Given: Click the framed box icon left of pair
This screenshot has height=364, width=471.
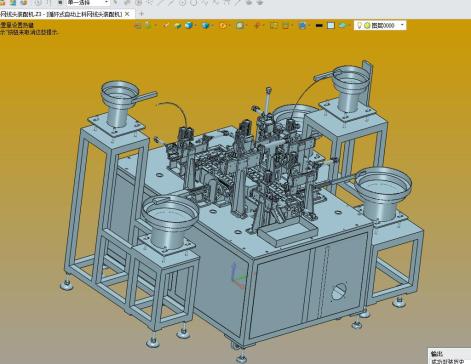Looking at the screenshot, I should click(x=274, y=25).
